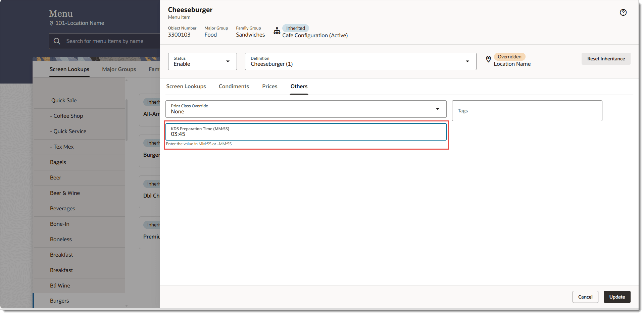Open the Prices tab
The width and height of the screenshot is (644, 315).
point(269,87)
